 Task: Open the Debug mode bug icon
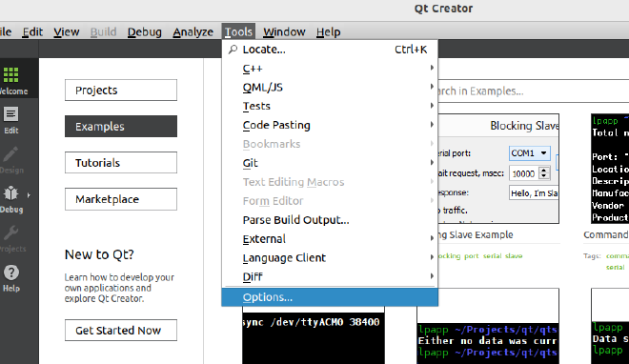tap(10, 193)
